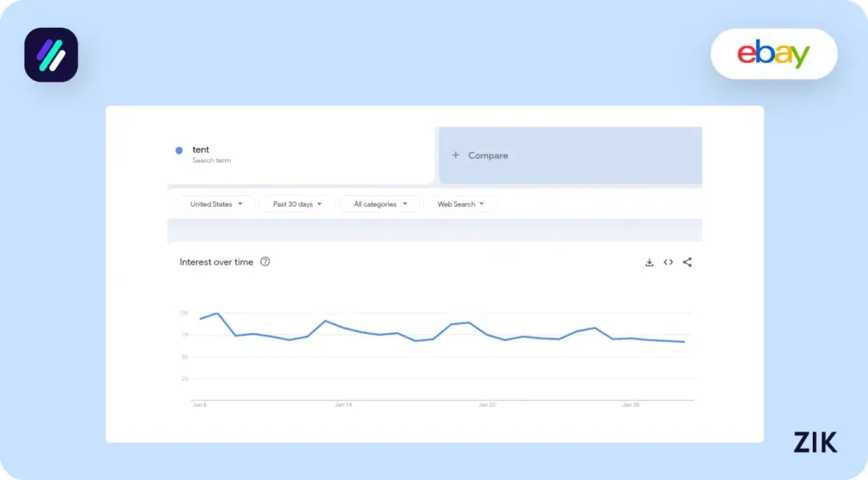This screenshot has height=480, width=868.
Task: Download the Interest over time data
Action: tap(649, 263)
